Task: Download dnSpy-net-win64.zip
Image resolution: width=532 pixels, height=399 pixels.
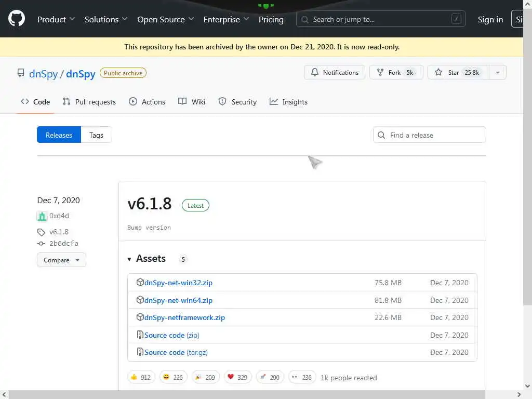Action: 179,300
